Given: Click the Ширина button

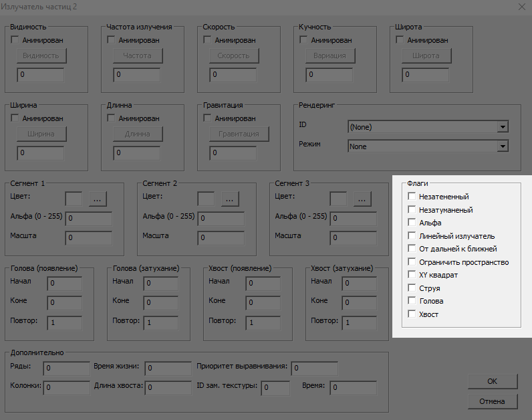Looking at the screenshot, I should coord(41,134).
